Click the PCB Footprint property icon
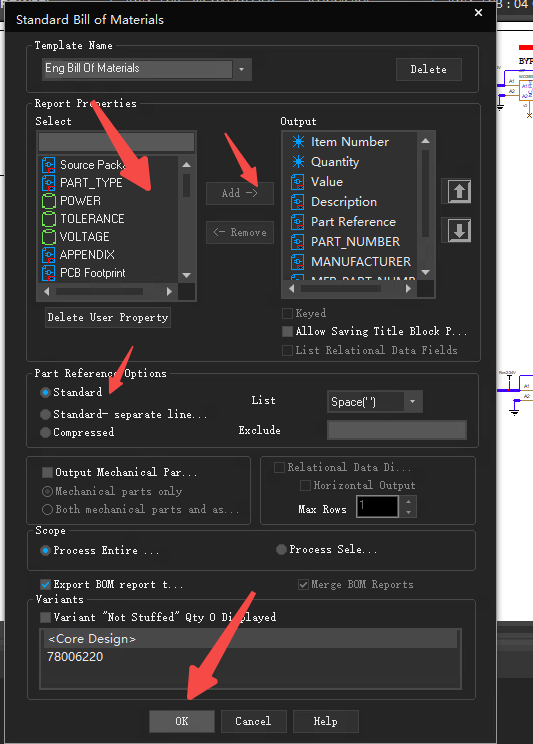This screenshot has width=533, height=744. tap(48, 273)
